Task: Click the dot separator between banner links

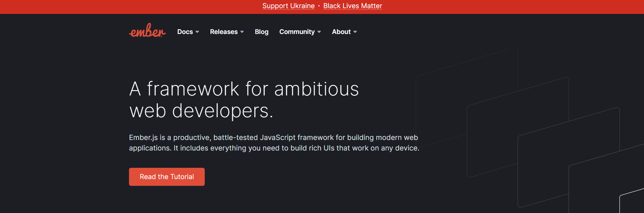Action: [319, 6]
